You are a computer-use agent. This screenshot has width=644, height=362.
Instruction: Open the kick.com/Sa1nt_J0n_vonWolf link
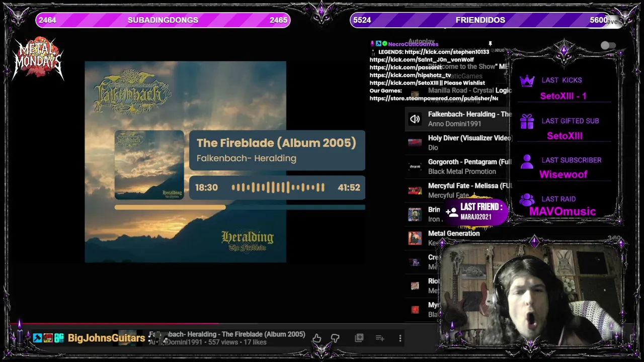422,59
